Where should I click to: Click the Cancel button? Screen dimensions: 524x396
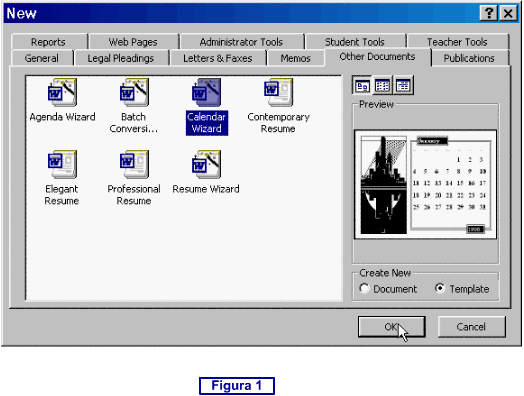[x=471, y=326]
